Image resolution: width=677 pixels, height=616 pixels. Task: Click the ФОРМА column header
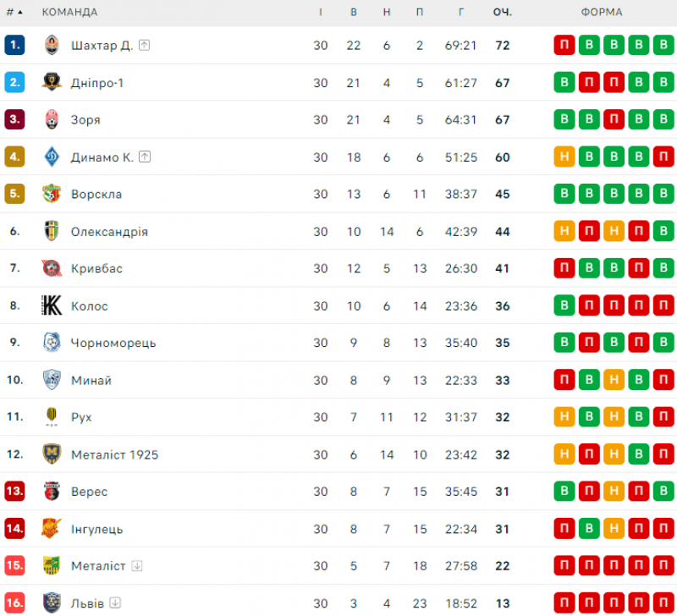(x=602, y=13)
